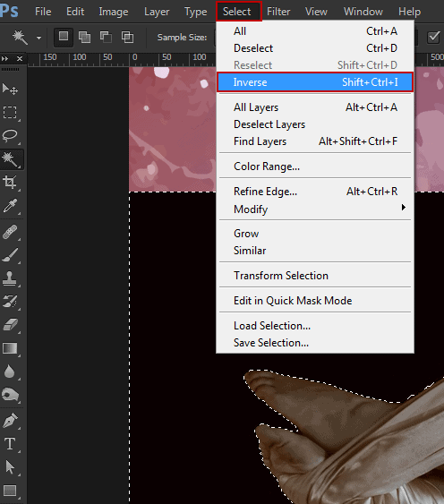Screen dimensions: 444x504
Task: Choose the Eyedropper tool
Action: tap(10, 206)
